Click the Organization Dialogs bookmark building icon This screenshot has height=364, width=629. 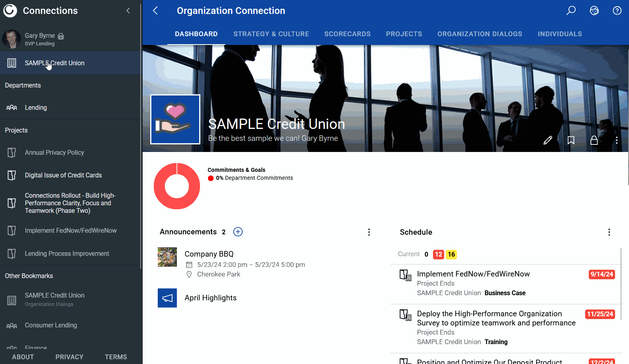tap(12, 300)
